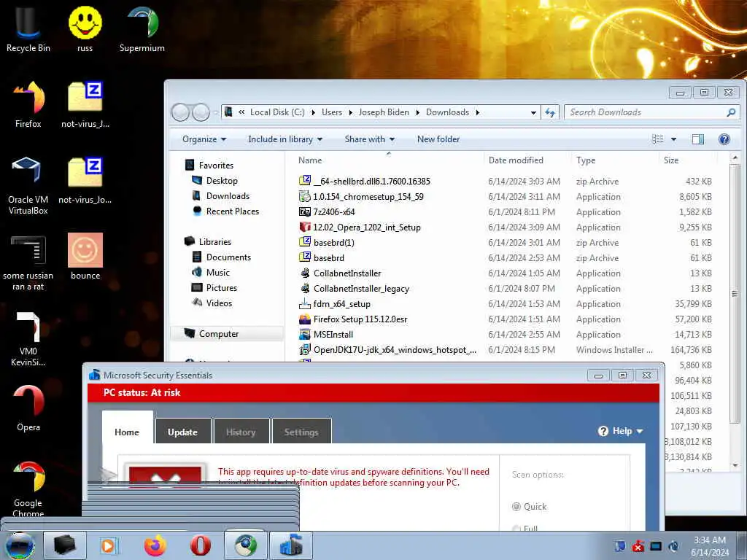Open the 'some russian ran a rat' icon
Viewport: 747px width, 560px height.
28,262
